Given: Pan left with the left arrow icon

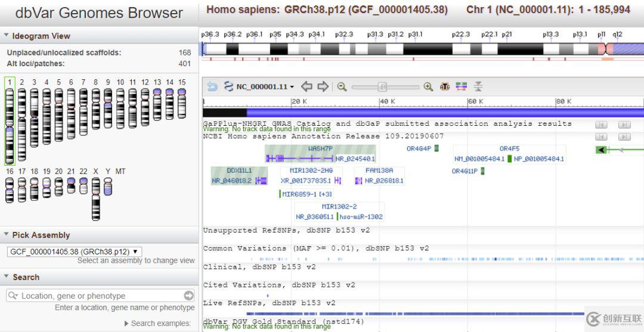Looking at the screenshot, I should point(307,86).
